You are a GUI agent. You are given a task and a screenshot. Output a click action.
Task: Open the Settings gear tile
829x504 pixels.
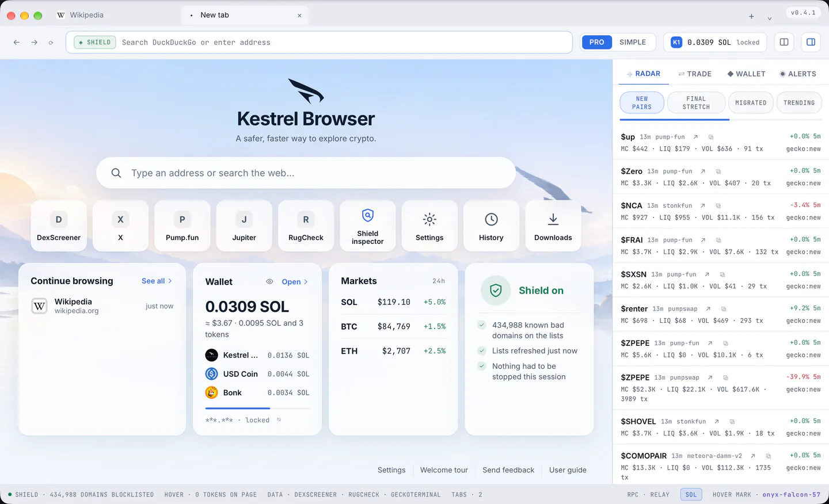[x=429, y=226]
